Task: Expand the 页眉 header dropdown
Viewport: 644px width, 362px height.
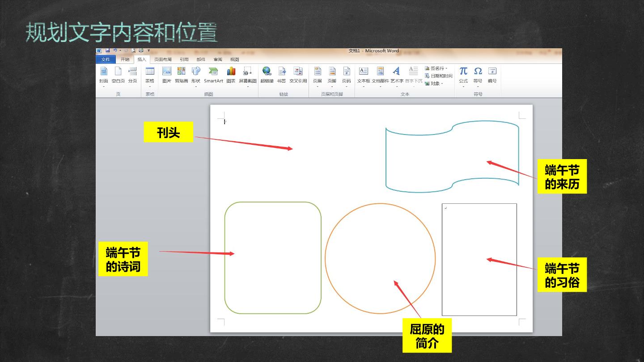Action: click(318, 76)
